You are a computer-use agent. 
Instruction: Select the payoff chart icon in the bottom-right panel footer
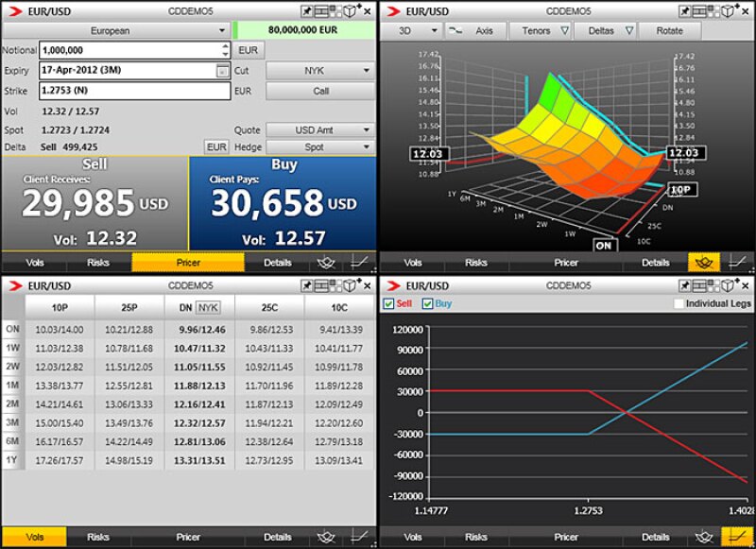point(736,537)
